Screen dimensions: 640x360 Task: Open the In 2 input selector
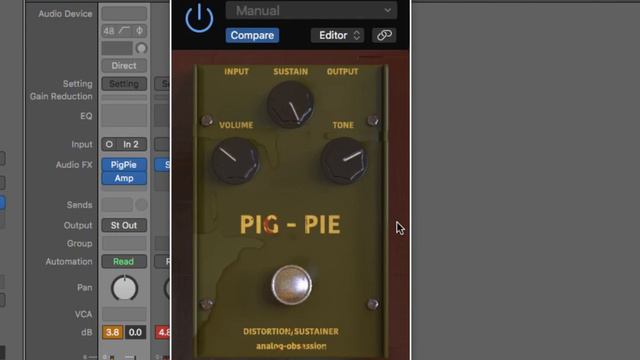(x=131, y=144)
